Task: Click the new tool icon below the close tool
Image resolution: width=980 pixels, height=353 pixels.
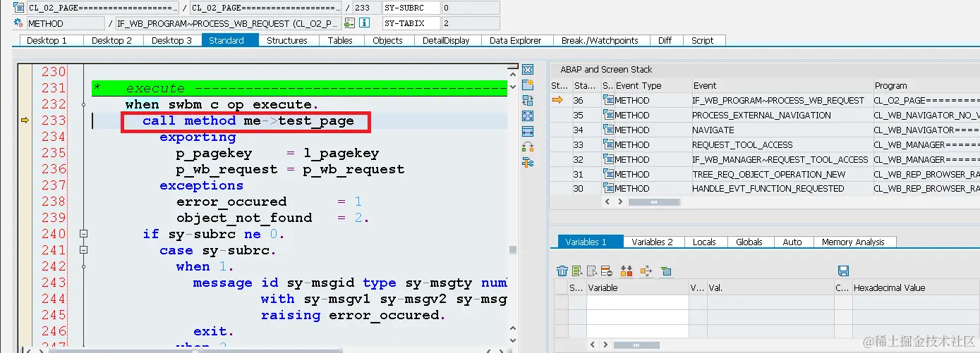Action: [527, 85]
